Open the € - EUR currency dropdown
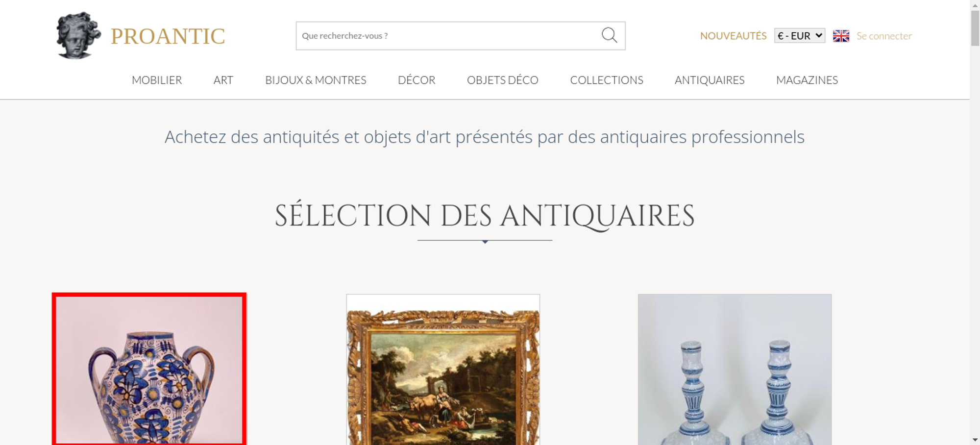 tap(800, 36)
